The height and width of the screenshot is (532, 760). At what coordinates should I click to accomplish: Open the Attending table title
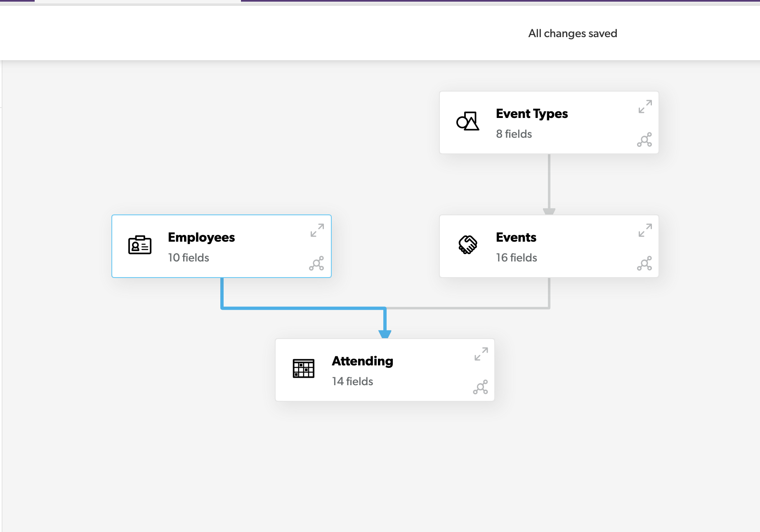[x=362, y=361]
